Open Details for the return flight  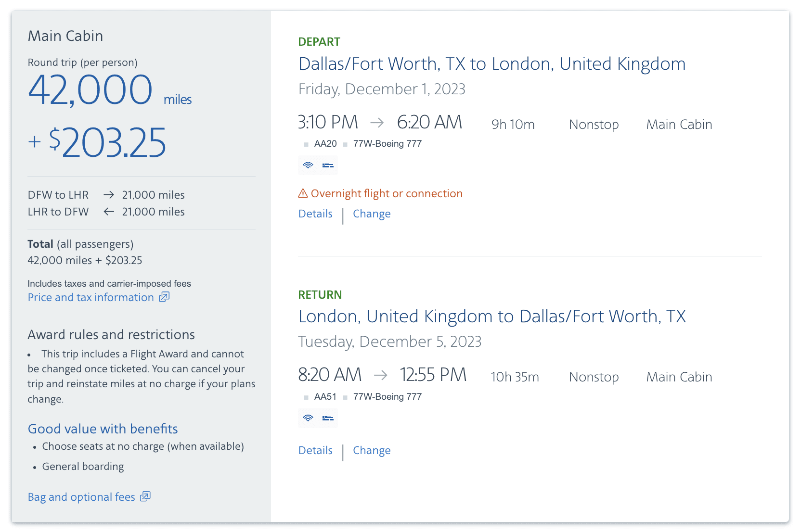pos(315,450)
